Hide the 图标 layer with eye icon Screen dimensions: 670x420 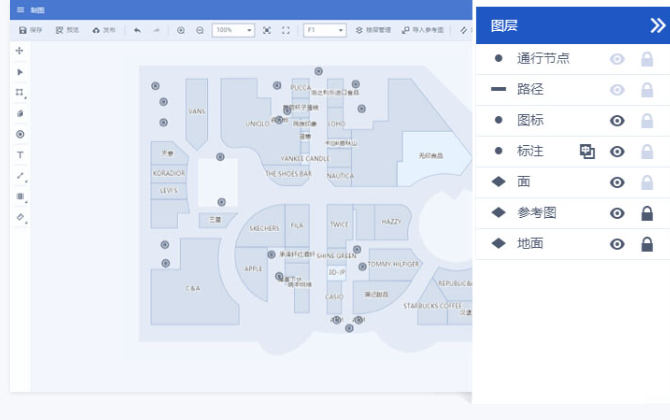tap(618, 120)
